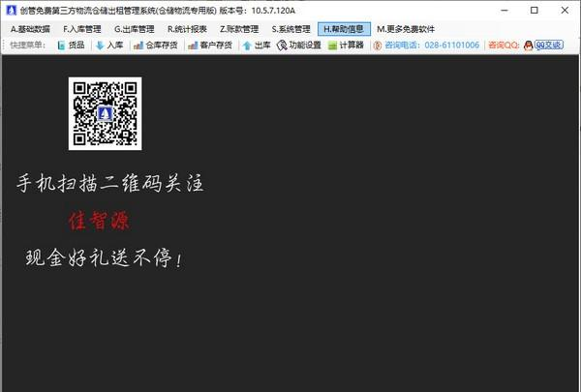581x392 pixels.
Task: Click the QQ交谈 chat button
Action: click(x=549, y=45)
